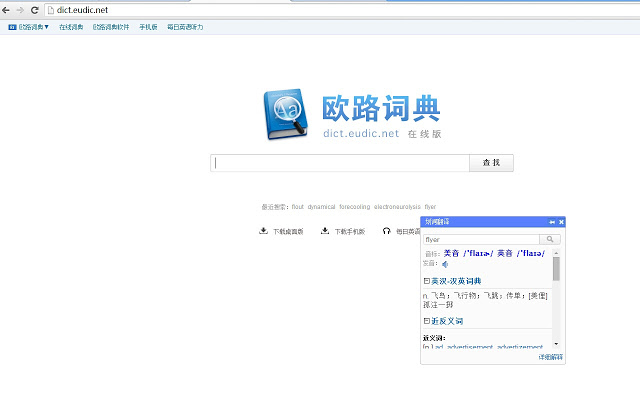Open the 每日英语听力 nav link

185,27
